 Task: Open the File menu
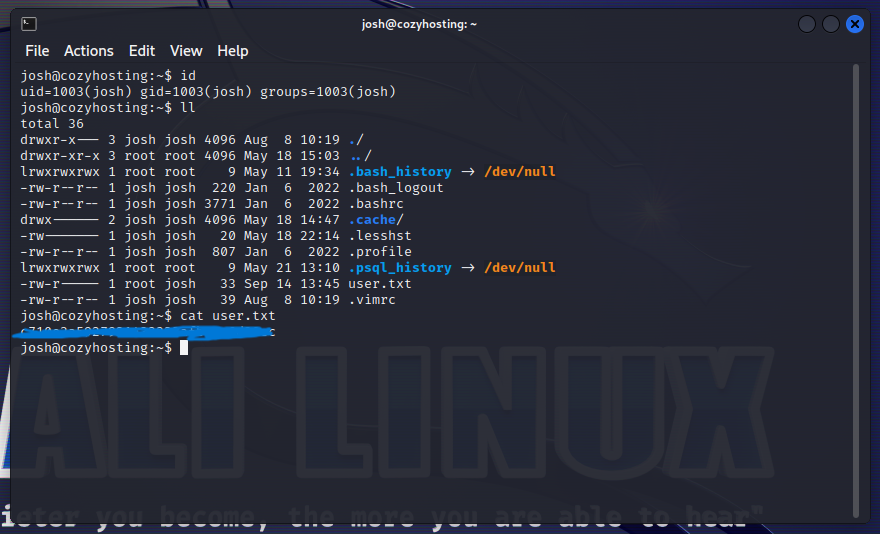click(37, 51)
